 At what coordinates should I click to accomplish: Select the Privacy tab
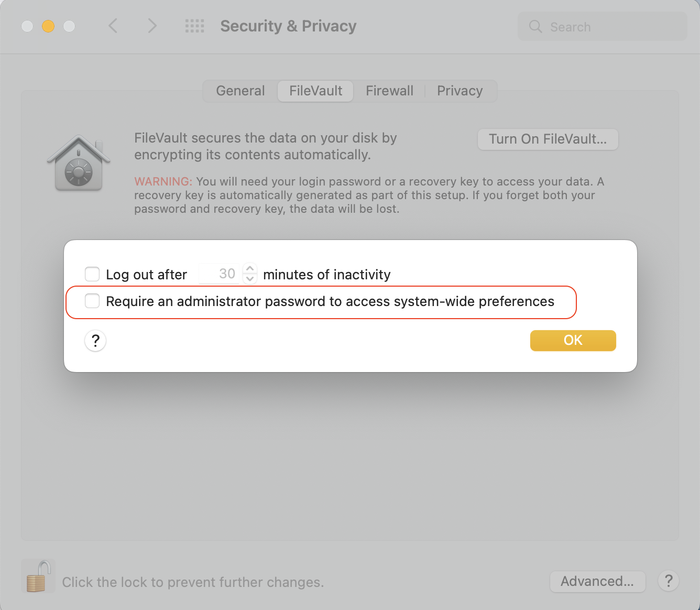(460, 91)
